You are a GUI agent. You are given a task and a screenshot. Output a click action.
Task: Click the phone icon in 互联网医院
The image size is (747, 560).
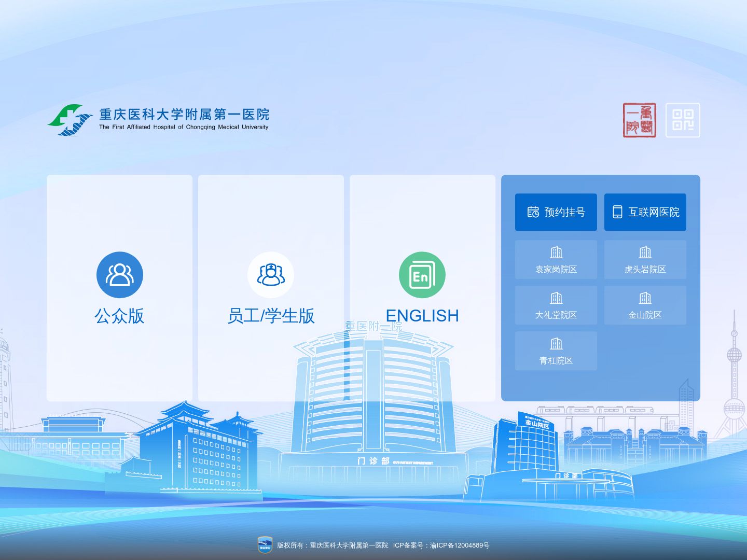pos(617,212)
